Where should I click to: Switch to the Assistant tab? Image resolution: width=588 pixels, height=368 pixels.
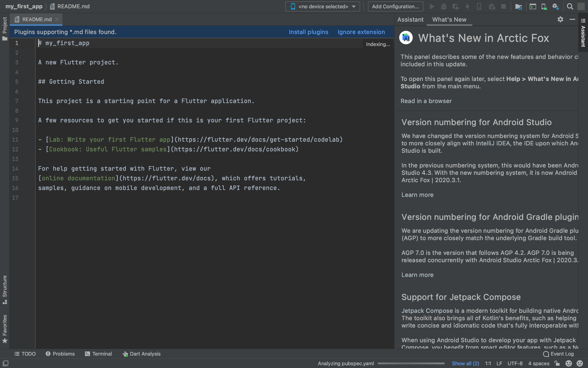410,20
